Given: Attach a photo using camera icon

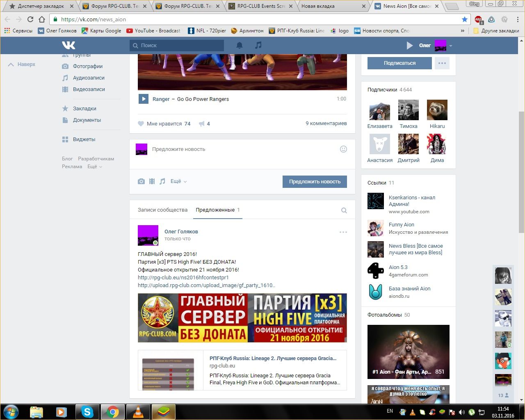Looking at the screenshot, I should pos(141,181).
